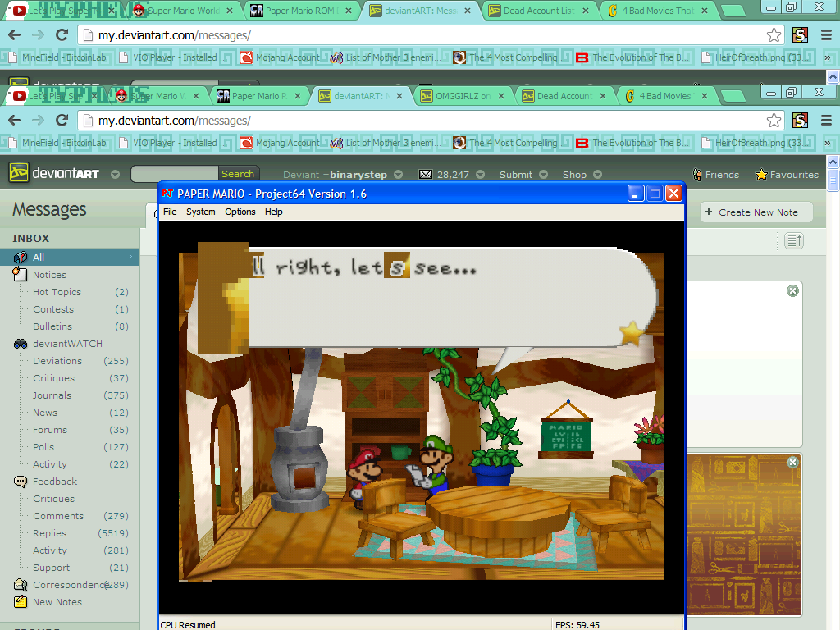Click the deviantART search input field
The image size is (840, 630).
click(175, 174)
